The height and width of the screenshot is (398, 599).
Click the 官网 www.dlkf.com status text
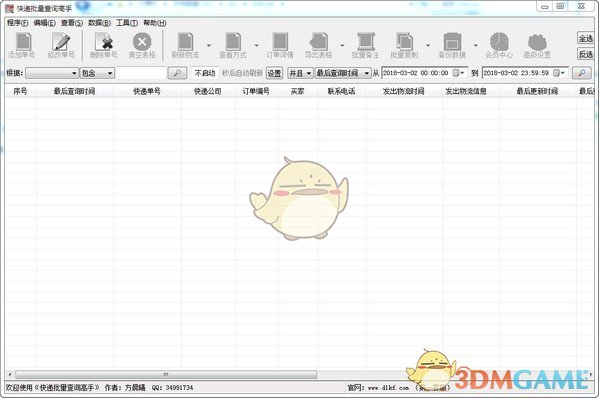pyautogui.click(x=378, y=388)
